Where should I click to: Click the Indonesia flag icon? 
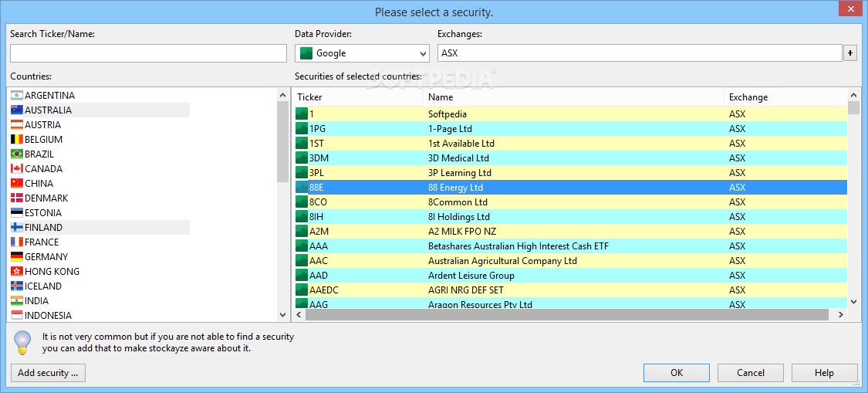coord(17,315)
